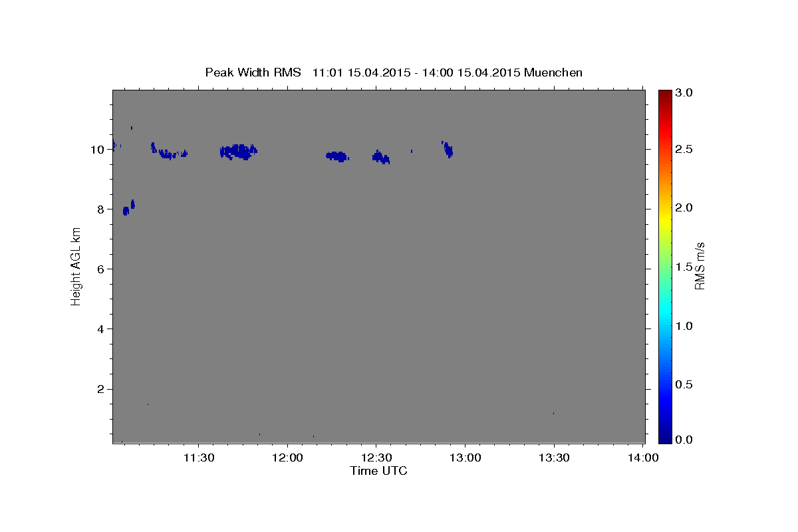Click the 14:00 time tick label
798x532 pixels.
click(642, 458)
